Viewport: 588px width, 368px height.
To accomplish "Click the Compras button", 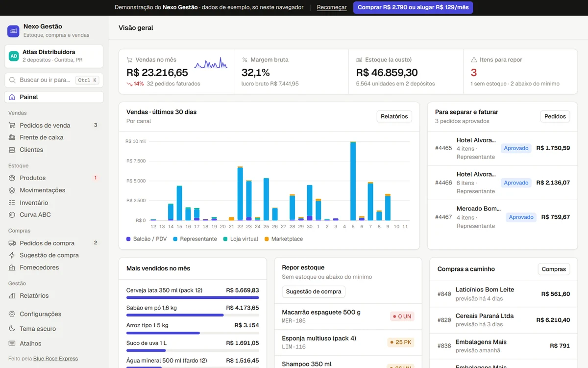I will 554,269.
